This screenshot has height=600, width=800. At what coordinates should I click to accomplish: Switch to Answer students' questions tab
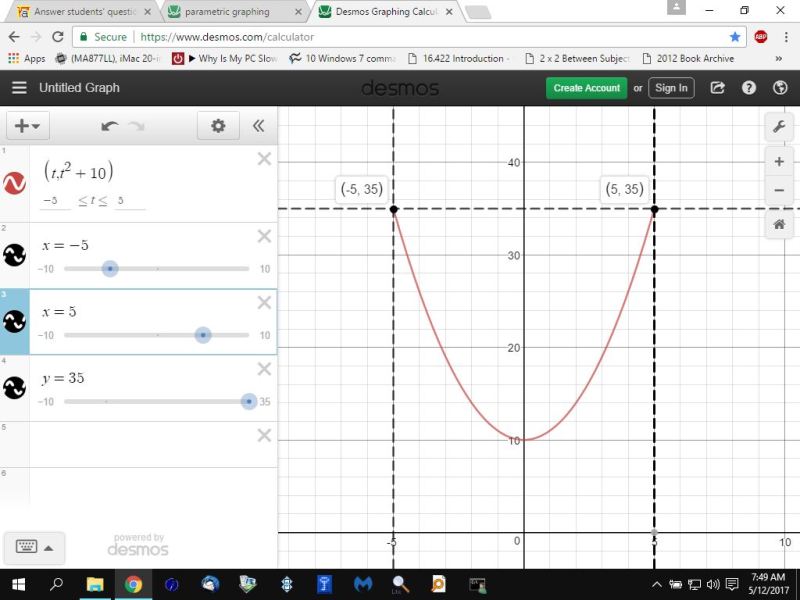84,12
